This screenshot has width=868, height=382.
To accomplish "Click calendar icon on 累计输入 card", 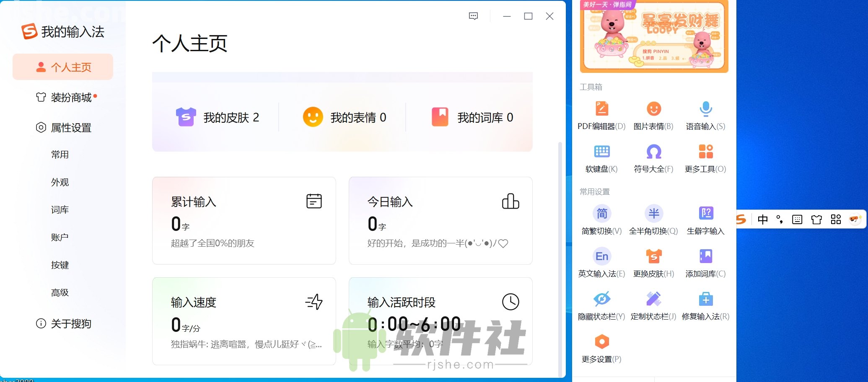I will coord(314,201).
